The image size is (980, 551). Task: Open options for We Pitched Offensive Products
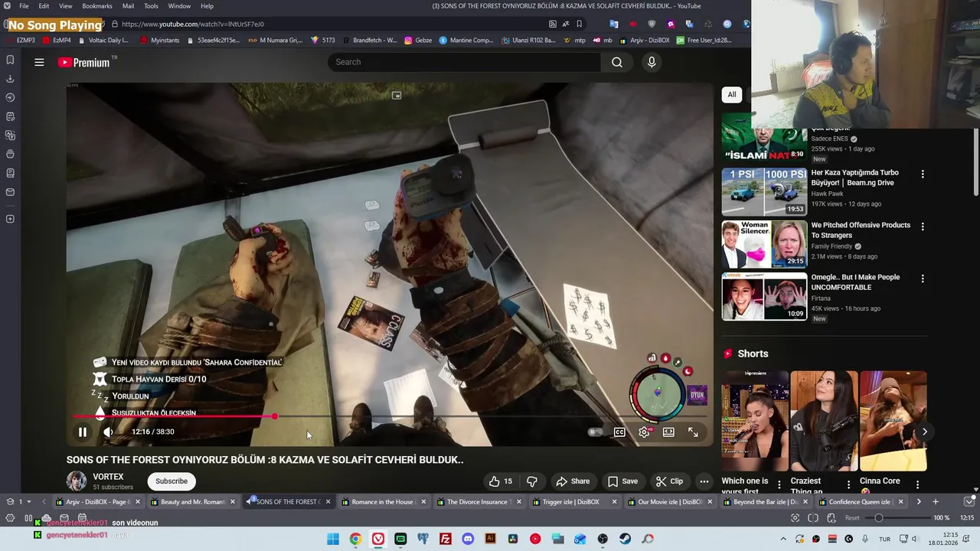(923, 227)
